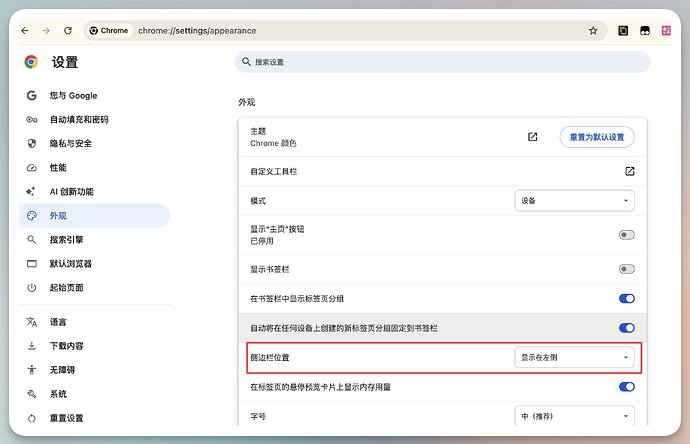Click the forward navigation arrow
This screenshot has width=690, height=444.
coord(46,30)
